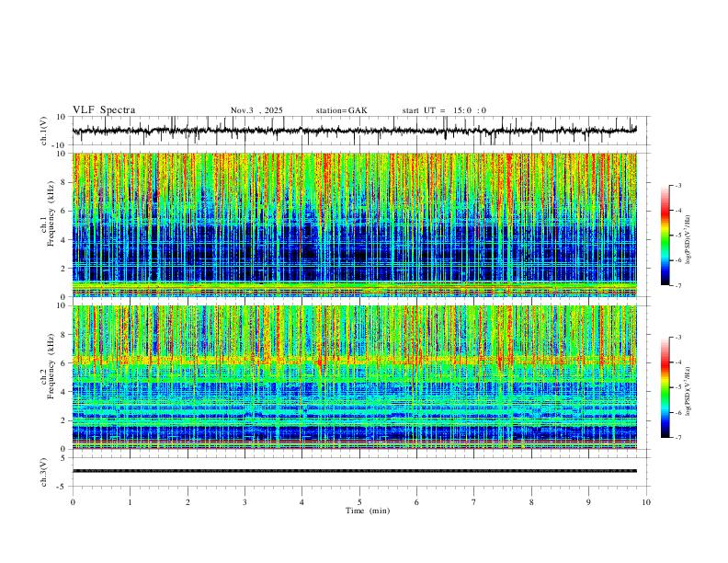Click the thick black ch.3 trace line
This screenshot has width=728, height=563.
(355, 471)
